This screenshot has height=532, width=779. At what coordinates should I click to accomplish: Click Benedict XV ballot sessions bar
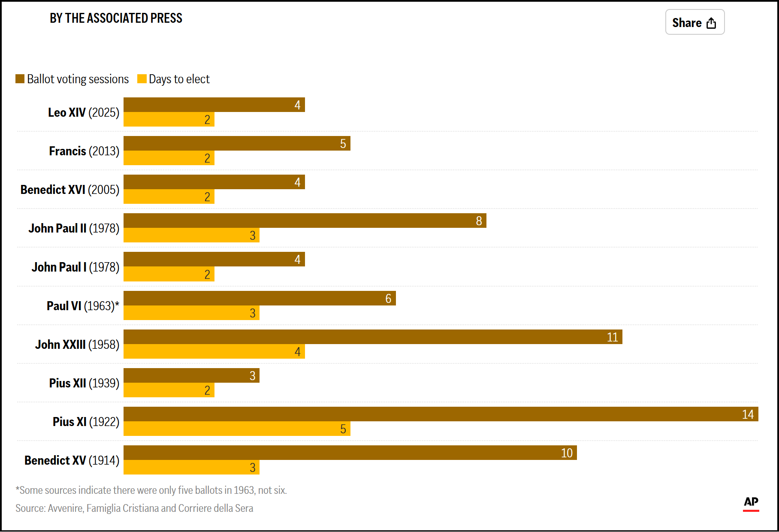[x=350, y=453]
